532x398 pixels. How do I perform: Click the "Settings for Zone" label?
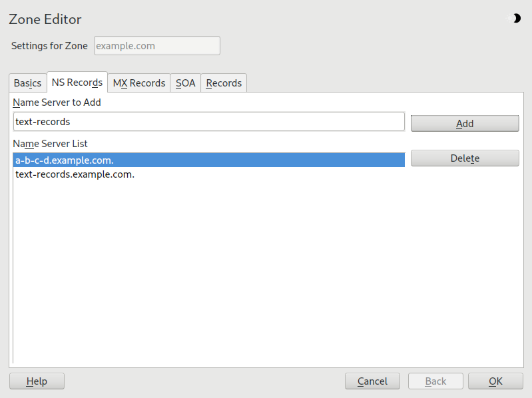49,46
